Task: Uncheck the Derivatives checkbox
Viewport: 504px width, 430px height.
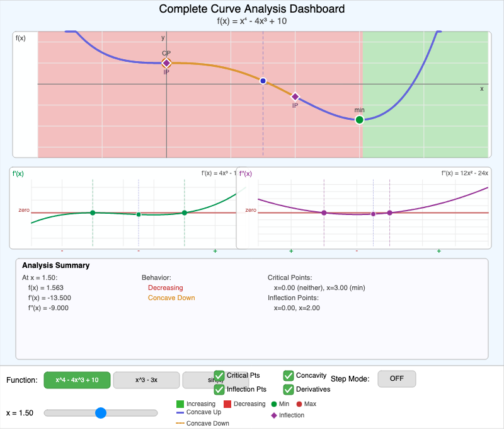Action: point(289,390)
